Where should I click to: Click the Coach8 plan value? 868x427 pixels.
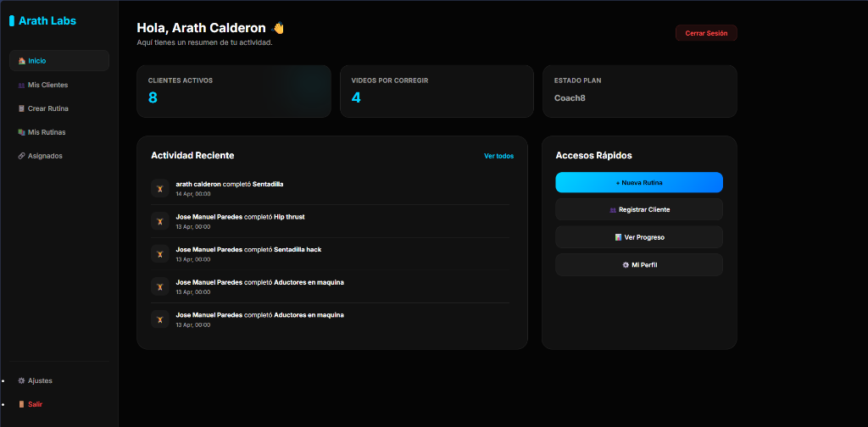[x=570, y=98]
